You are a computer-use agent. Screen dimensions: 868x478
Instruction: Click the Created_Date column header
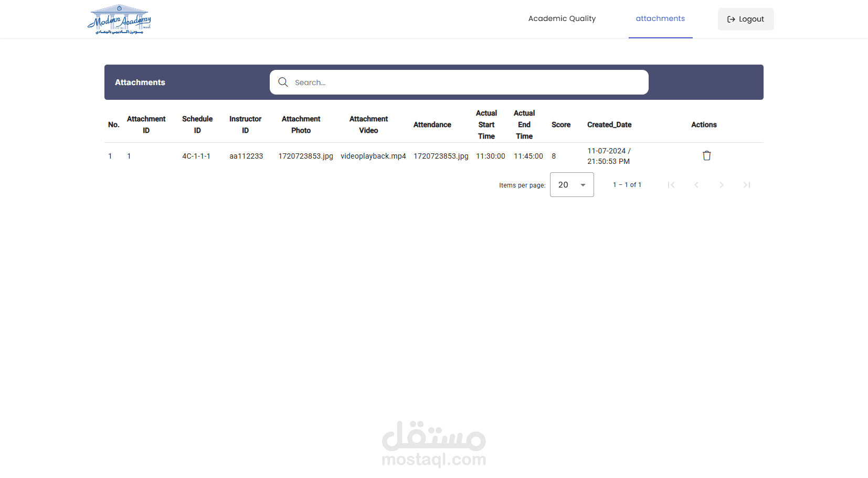click(x=609, y=124)
